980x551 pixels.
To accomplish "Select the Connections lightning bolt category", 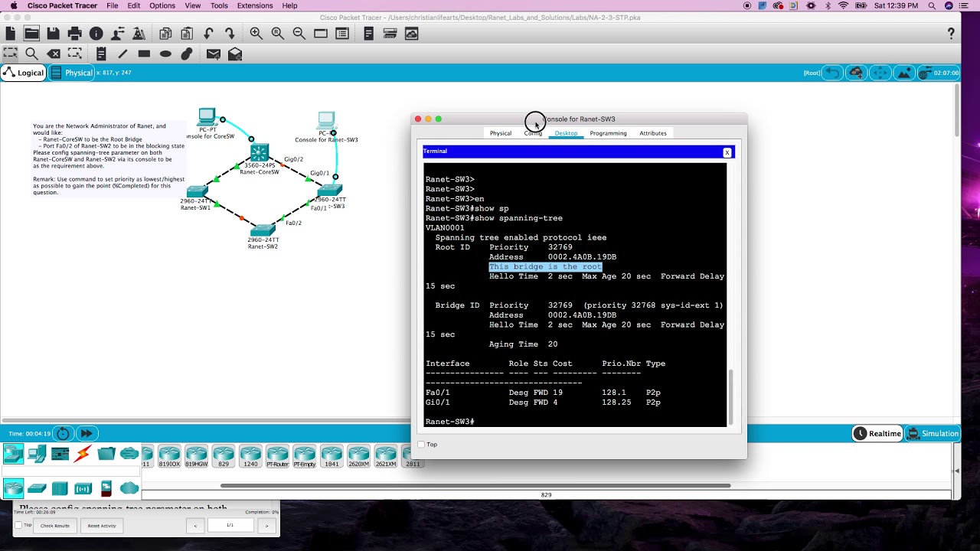I will (83, 454).
